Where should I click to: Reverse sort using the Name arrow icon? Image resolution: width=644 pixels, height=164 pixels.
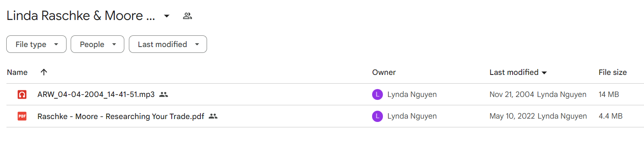tap(44, 72)
